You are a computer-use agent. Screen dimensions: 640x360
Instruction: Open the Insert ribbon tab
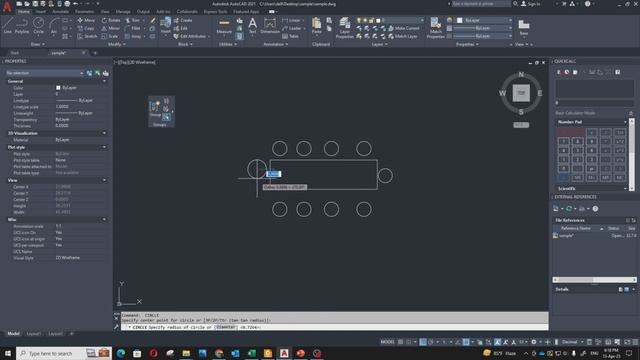click(41, 12)
